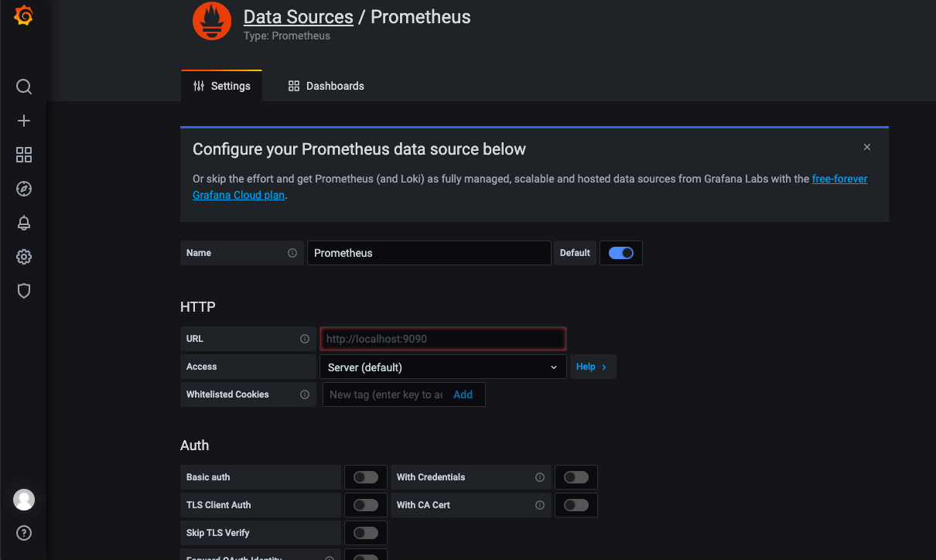The image size is (936, 560).
Task: Focus the Whitelisted Cookies tag input
Action: coord(386,394)
